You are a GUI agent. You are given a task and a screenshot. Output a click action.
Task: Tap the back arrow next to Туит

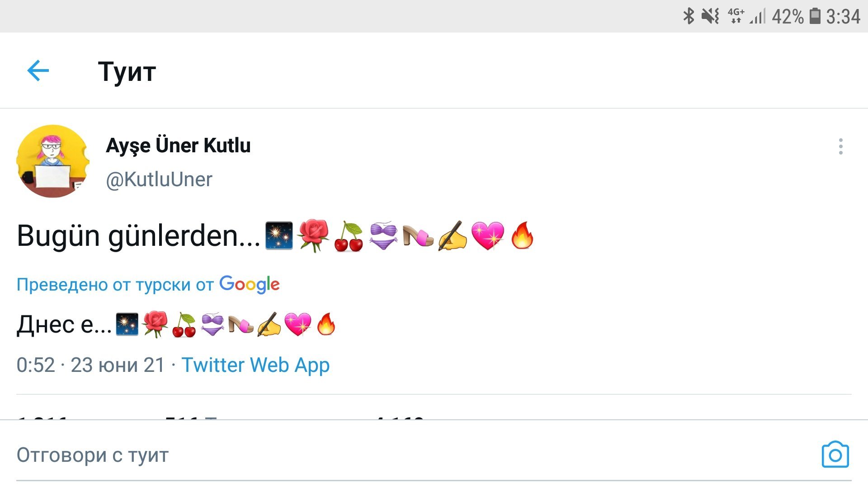[38, 71]
